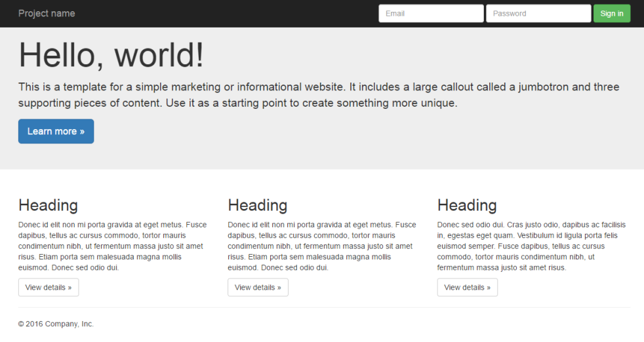644x342 pixels.
Task: Click the third column Heading title
Action: (467, 205)
